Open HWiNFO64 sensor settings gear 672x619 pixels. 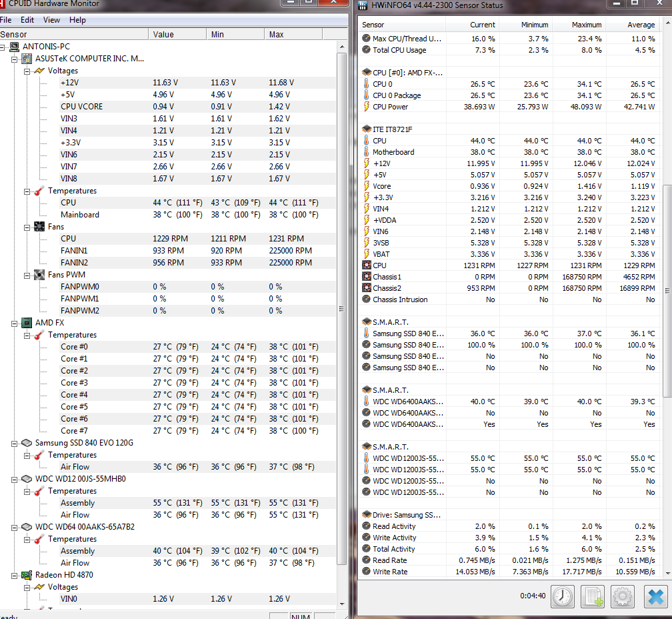623,596
